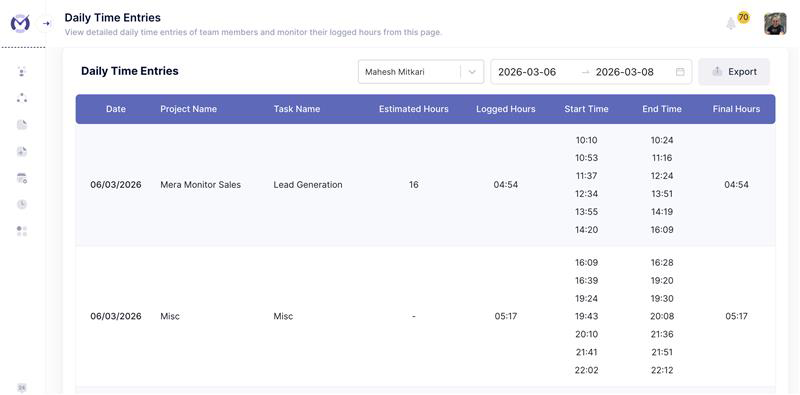Click the 06/03/2026 date in Misc row
Viewport: 800px width, 395px height.
pos(116,316)
